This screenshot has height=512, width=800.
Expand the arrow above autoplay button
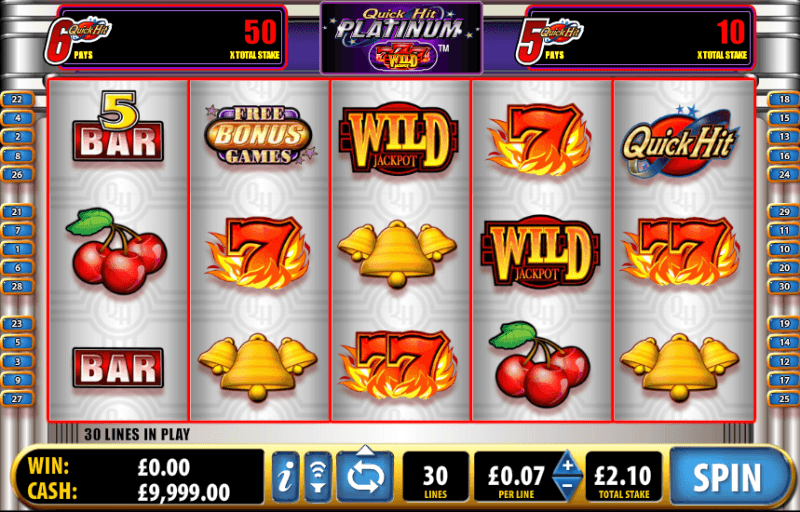click(x=365, y=449)
